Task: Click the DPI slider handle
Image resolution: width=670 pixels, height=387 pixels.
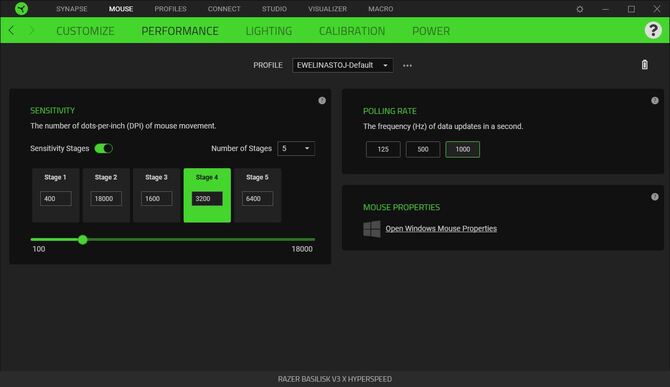Action: [83, 240]
